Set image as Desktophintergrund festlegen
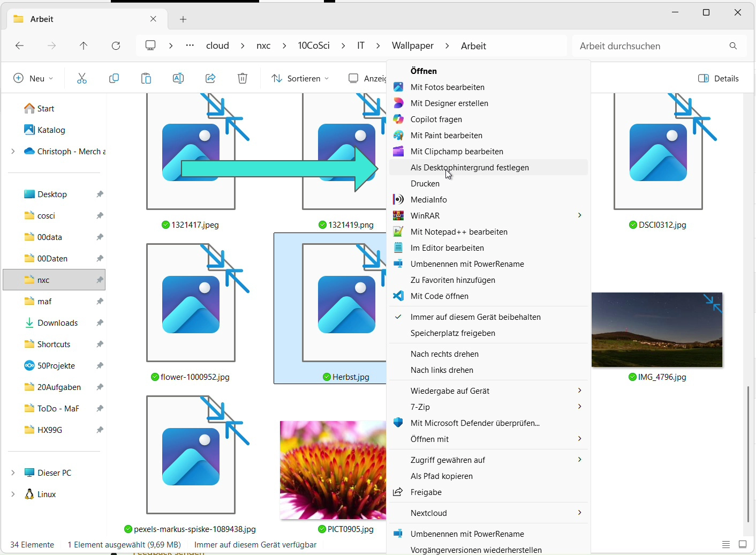The height and width of the screenshot is (555, 756). (488, 167)
